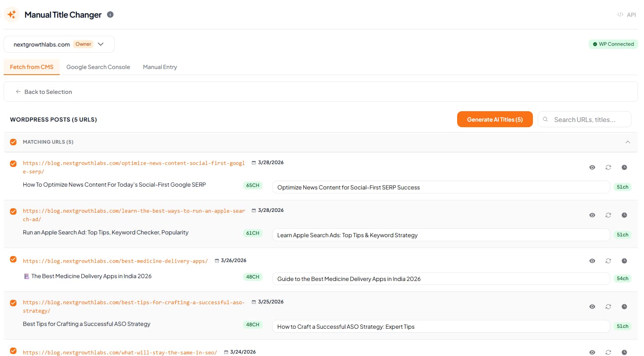Preview the ASO strategy post with eye icon

click(592, 307)
